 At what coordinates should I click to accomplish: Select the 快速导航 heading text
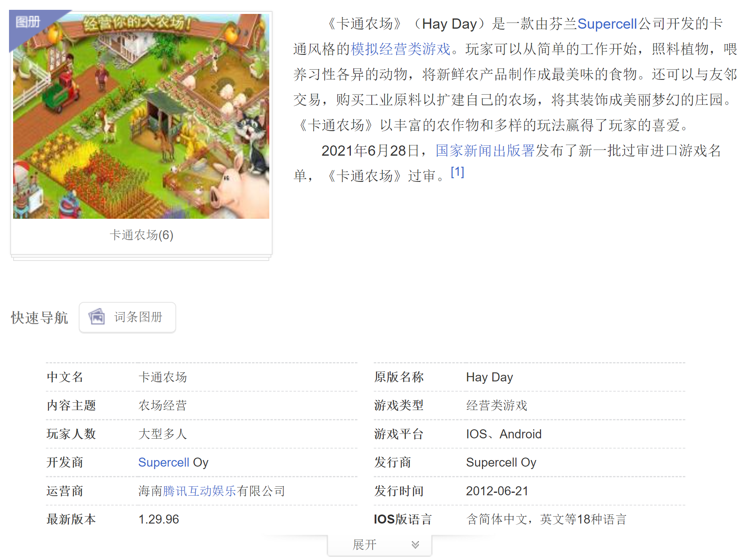(39, 317)
